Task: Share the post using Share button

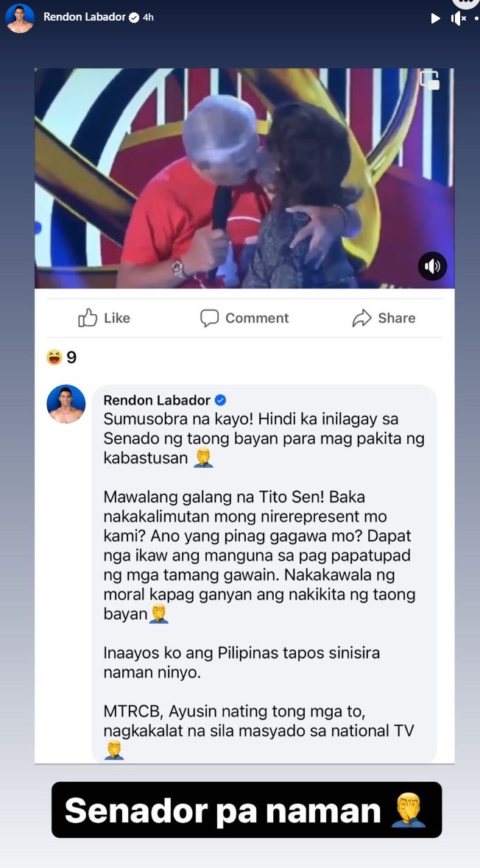Action: click(x=384, y=318)
